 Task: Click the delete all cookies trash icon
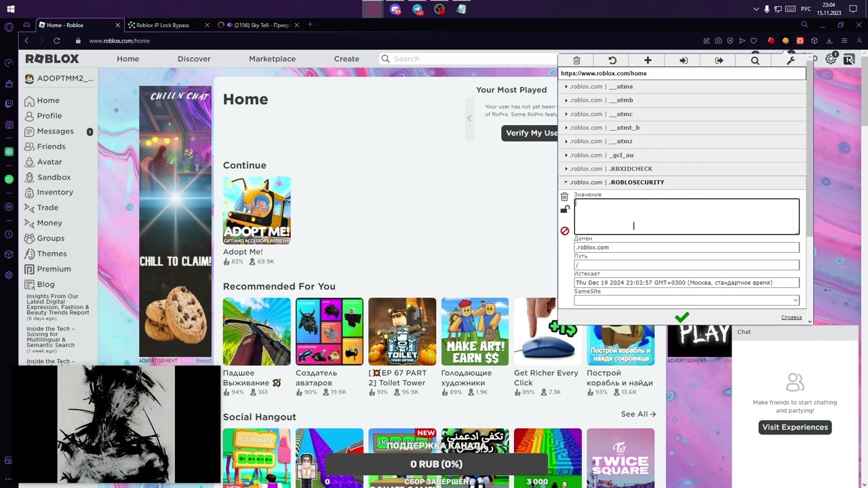click(576, 60)
